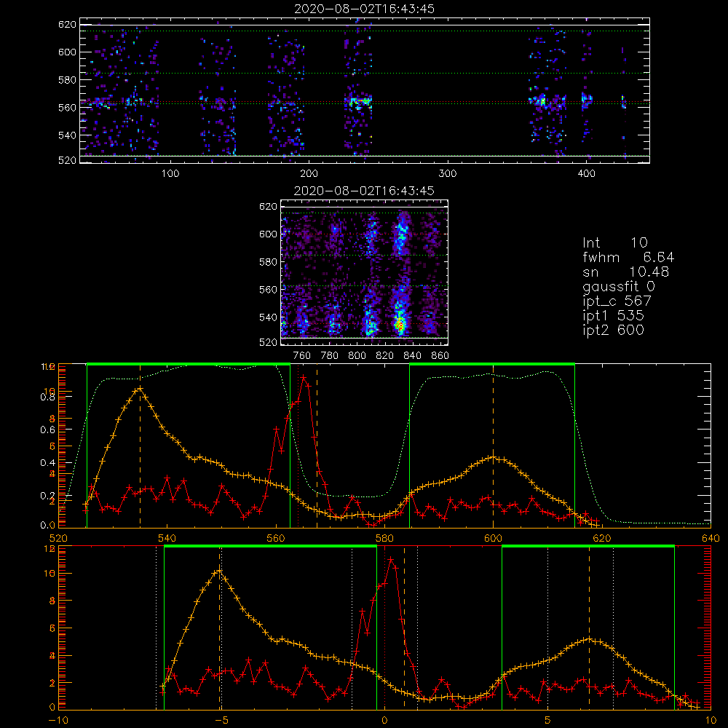Image resolution: width=728 pixels, height=728 pixels.
Task: Click the 800 x-axis label of middle image
Action: 357,356
